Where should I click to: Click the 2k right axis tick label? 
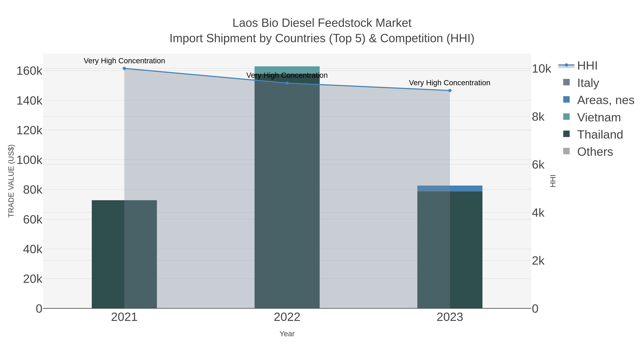pyautogui.click(x=538, y=261)
